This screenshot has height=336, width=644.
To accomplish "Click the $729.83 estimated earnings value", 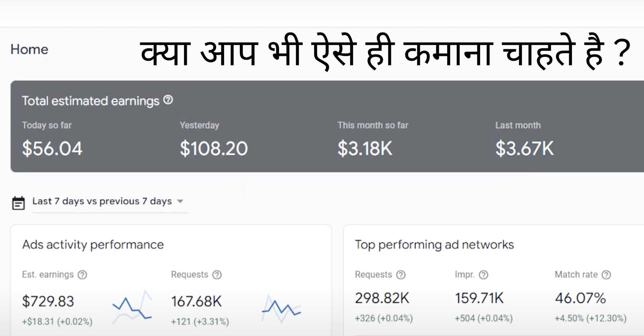I will click(48, 301).
